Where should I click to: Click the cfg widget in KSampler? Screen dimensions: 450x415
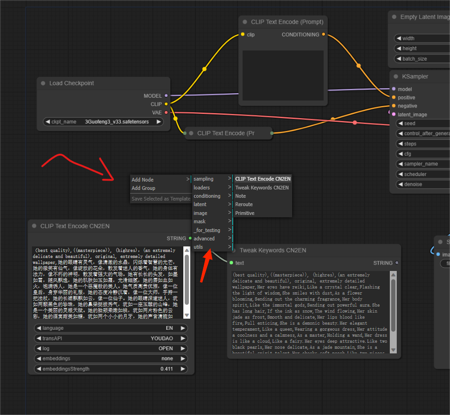(423, 154)
